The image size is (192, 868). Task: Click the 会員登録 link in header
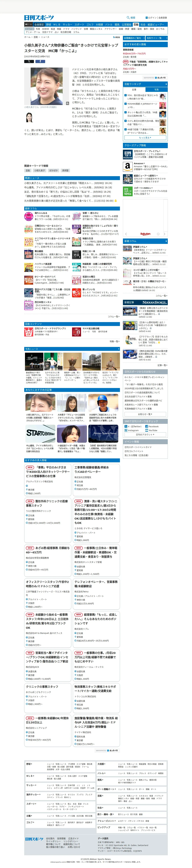(x=163, y=18)
